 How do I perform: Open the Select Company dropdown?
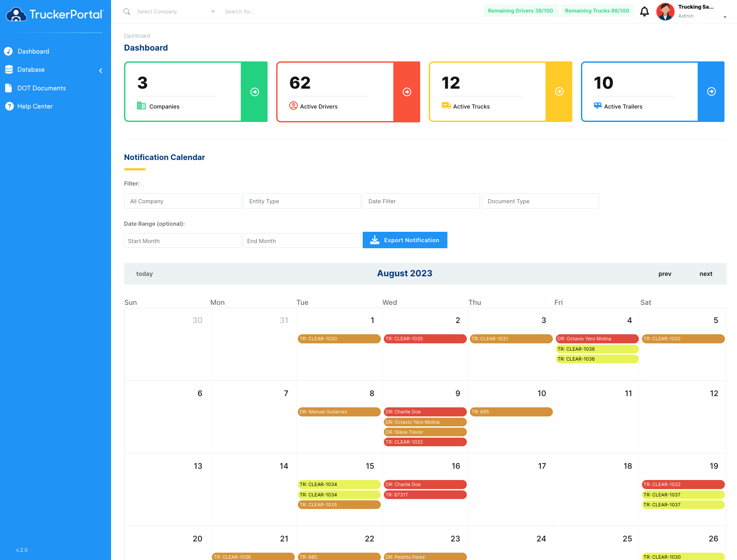click(175, 12)
